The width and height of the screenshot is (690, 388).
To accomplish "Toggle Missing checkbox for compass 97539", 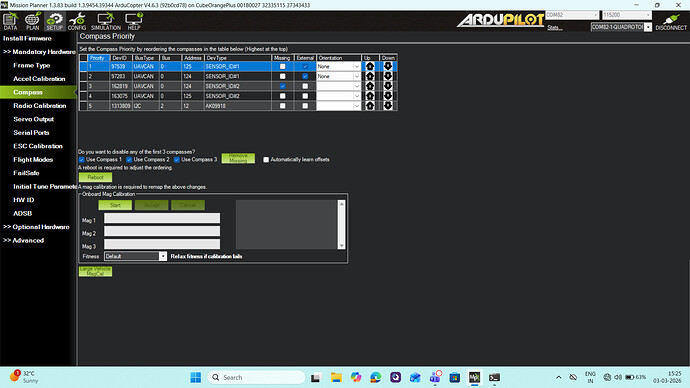I will click(283, 66).
